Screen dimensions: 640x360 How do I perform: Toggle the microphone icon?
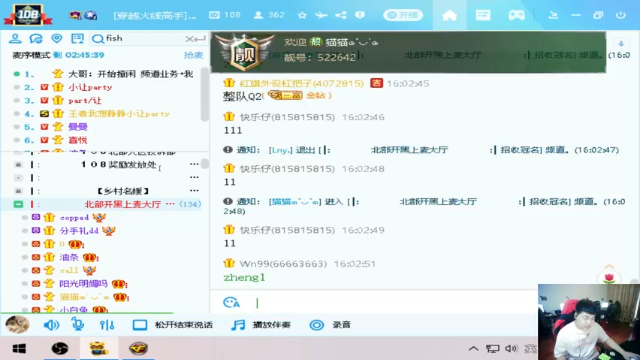78,324
